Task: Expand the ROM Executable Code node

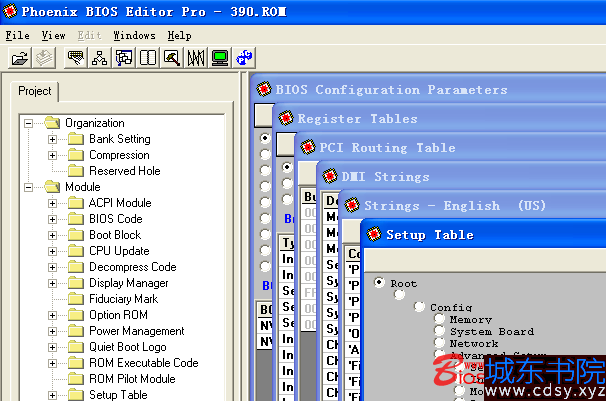Action: [x=52, y=364]
